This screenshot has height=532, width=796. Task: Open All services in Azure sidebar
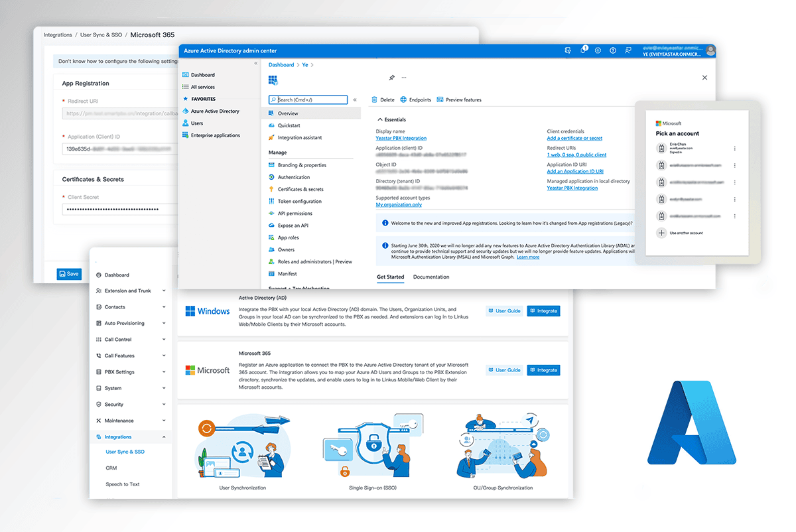[x=202, y=87]
